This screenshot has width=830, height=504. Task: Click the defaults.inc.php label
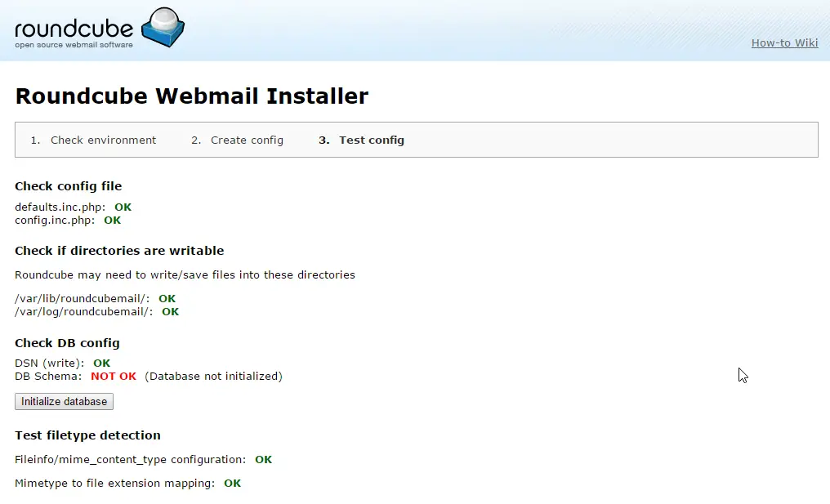click(60, 207)
